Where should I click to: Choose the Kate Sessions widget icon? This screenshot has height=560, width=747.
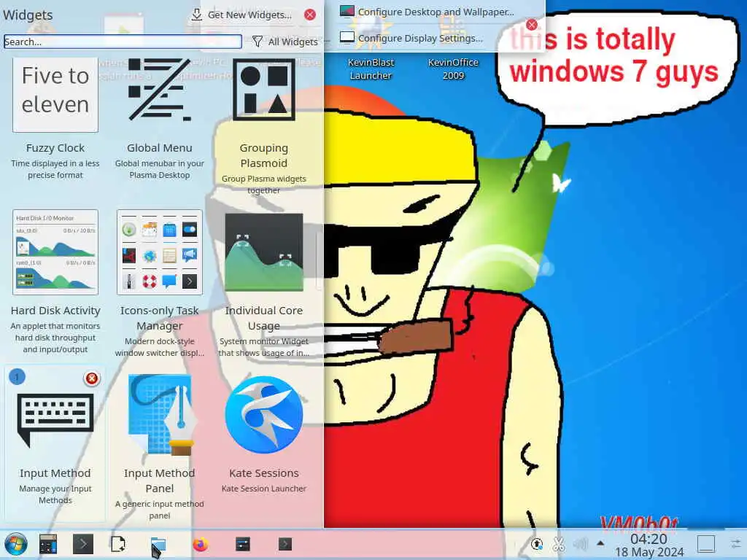(264, 415)
